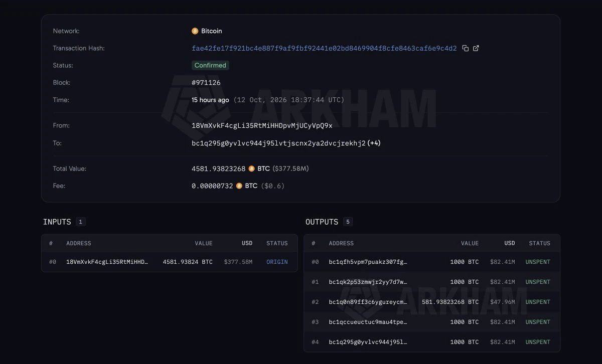Sort Inputs table by USD column header
Screen dimensions: 602x364
coord(247,243)
